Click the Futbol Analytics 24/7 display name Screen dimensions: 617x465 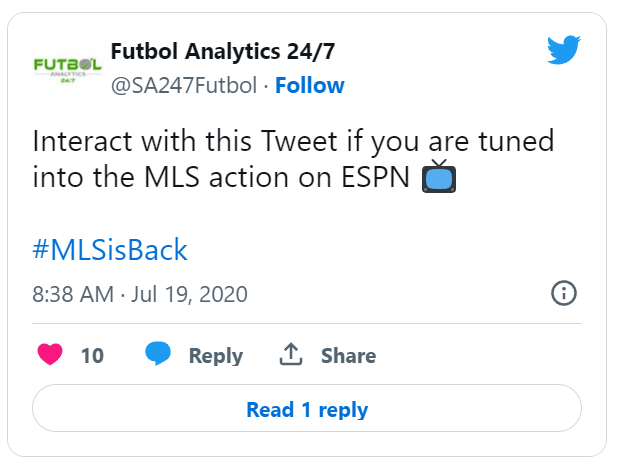223,52
